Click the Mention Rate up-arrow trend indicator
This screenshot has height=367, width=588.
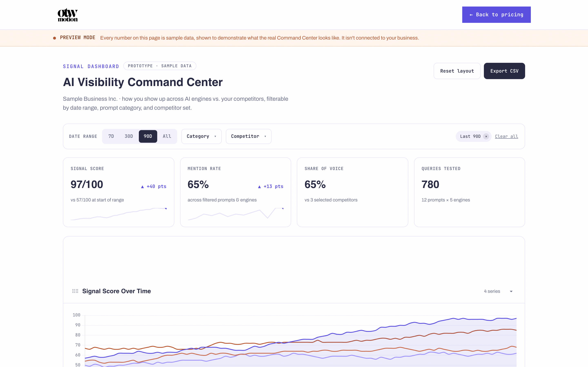[x=259, y=187]
